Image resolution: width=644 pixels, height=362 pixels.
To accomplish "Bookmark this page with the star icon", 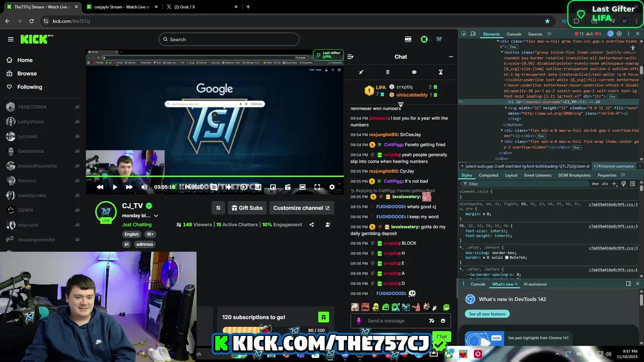I will point(547,21).
